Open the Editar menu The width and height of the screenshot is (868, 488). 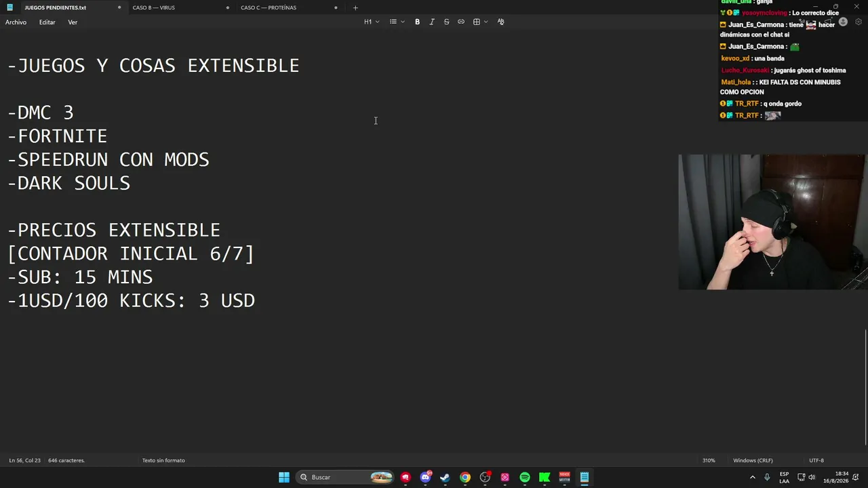(47, 22)
